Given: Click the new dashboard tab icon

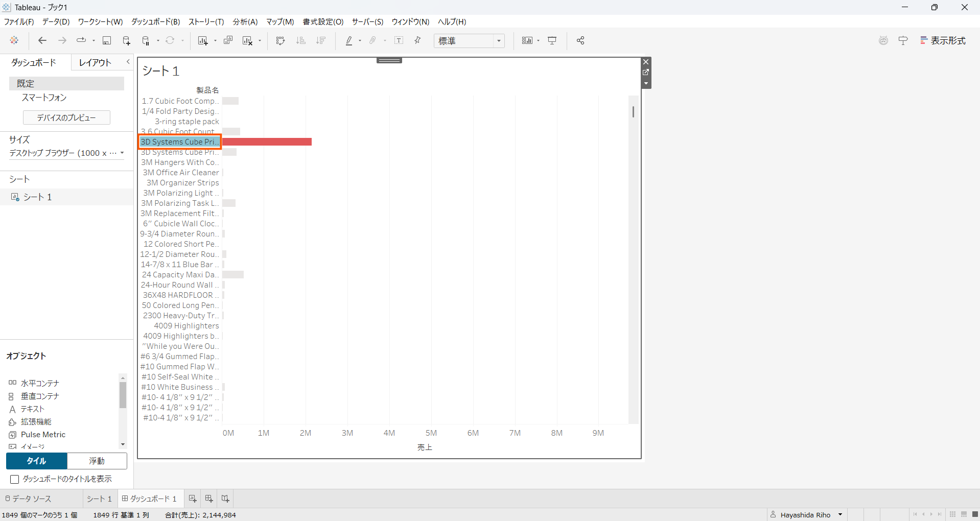Looking at the screenshot, I should coord(209,499).
